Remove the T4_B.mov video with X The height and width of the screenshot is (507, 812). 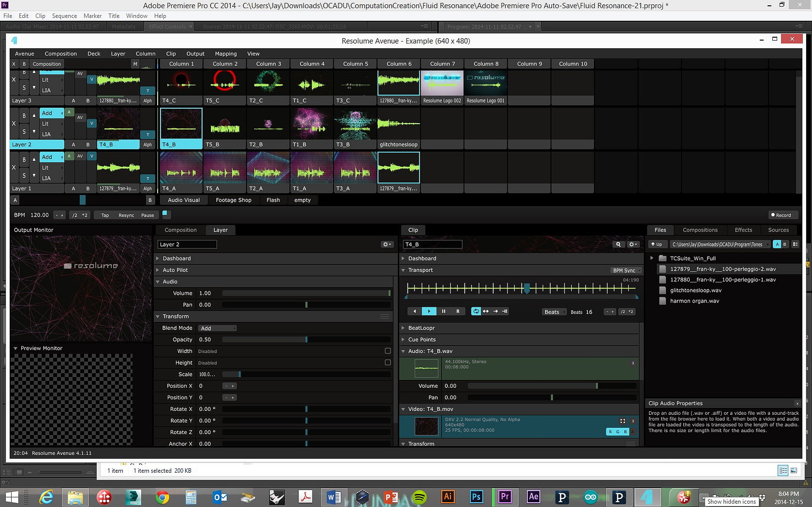pos(633,421)
